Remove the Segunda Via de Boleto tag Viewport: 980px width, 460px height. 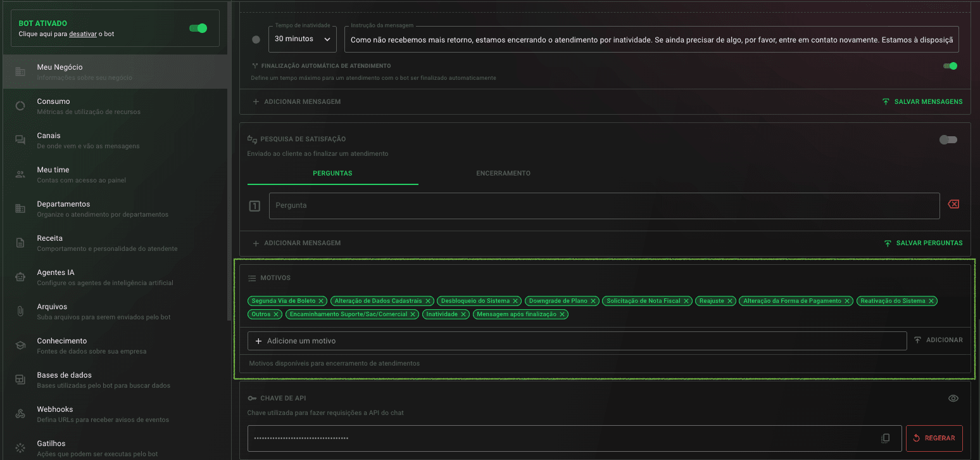coord(321,301)
